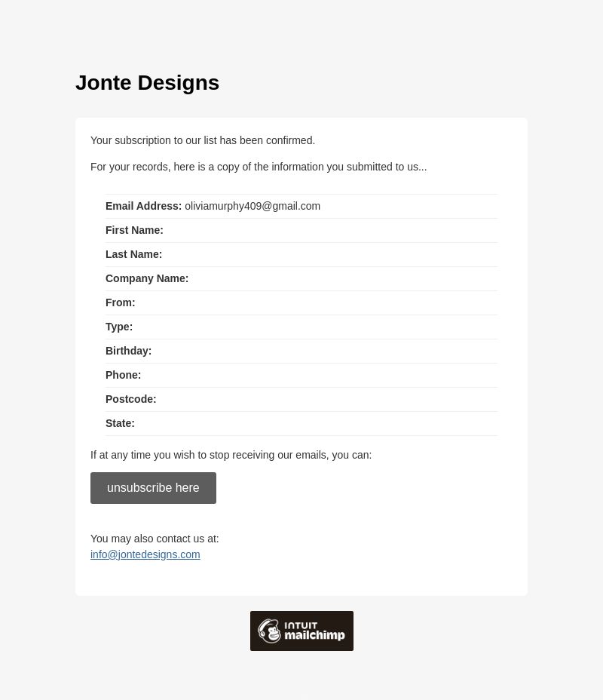Screen dimensions: 603x700
Task: Click the First Name row
Action: click(301, 230)
